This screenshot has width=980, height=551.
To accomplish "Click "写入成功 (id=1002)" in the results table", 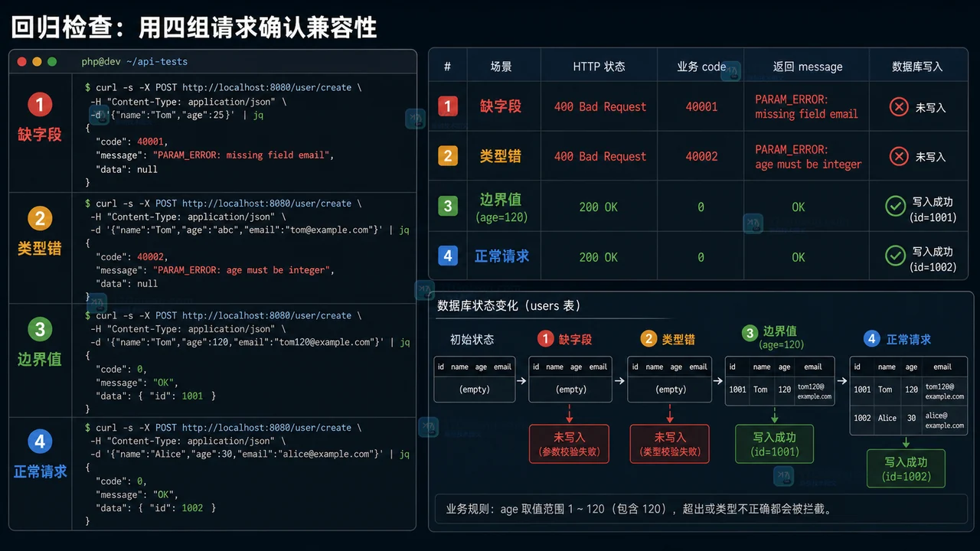I will pyautogui.click(x=933, y=259).
